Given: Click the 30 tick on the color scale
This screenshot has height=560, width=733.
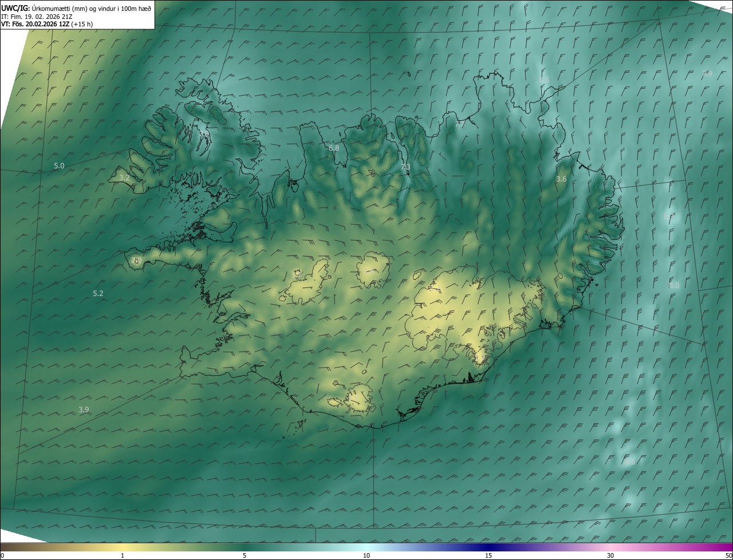Looking at the screenshot, I should pyautogui.click(x=610, y=556).
